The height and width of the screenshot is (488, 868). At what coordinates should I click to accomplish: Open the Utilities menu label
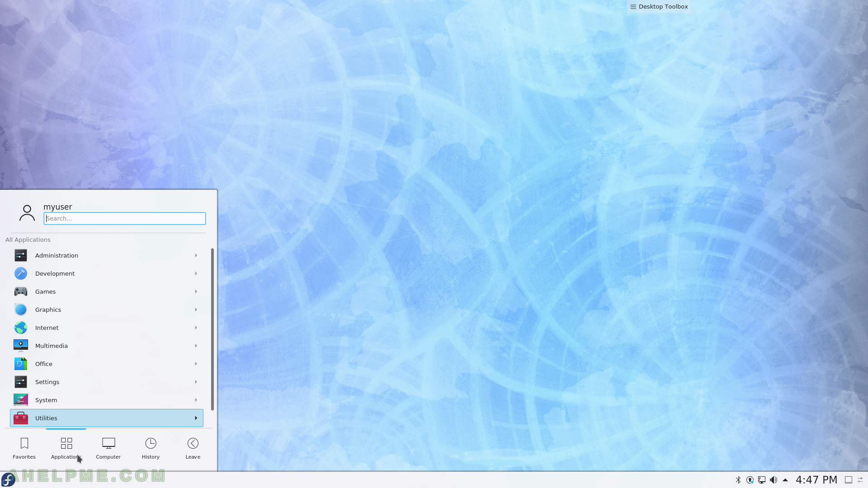(46, 418)
